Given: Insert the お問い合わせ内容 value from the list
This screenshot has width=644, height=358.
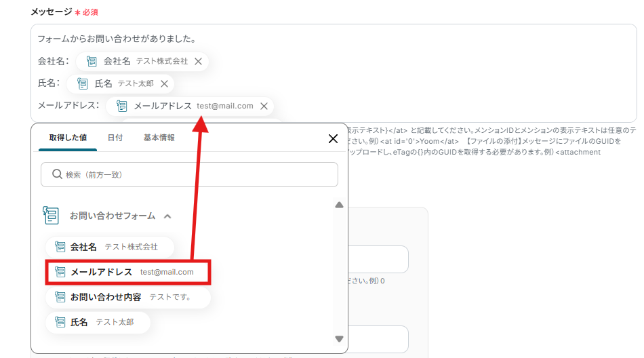Looking at the screenshot, I should 127,297.
